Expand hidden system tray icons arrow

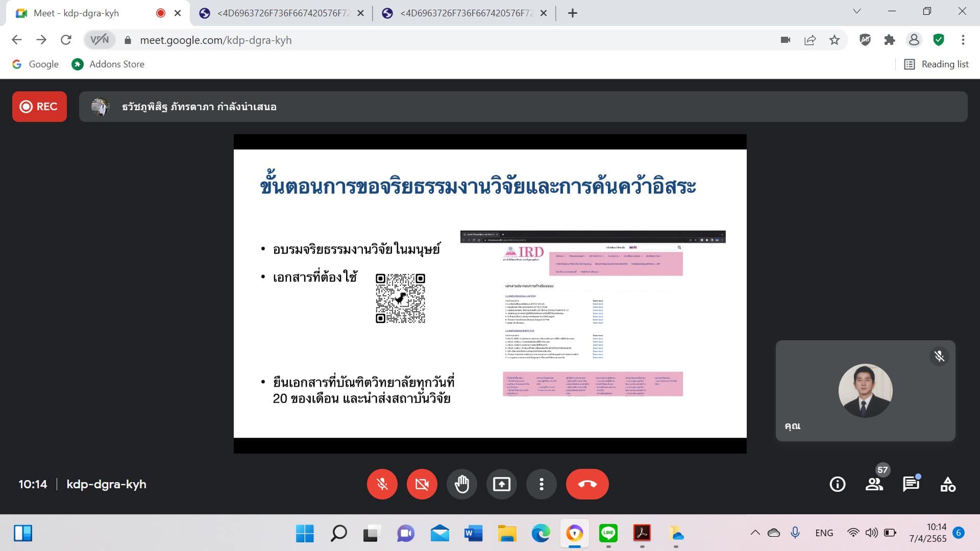click(755, 533)
